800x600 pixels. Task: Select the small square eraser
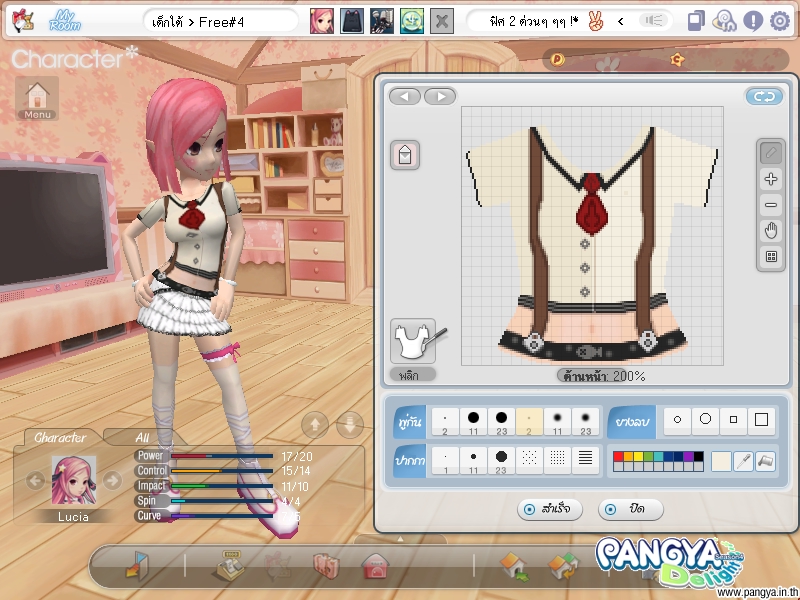734,420
